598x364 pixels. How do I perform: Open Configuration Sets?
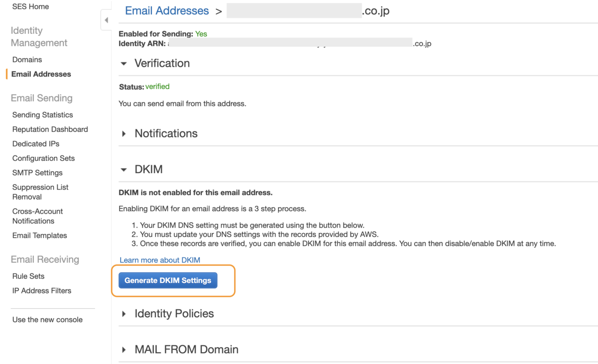pyautogui.click(x=43, y=158)
